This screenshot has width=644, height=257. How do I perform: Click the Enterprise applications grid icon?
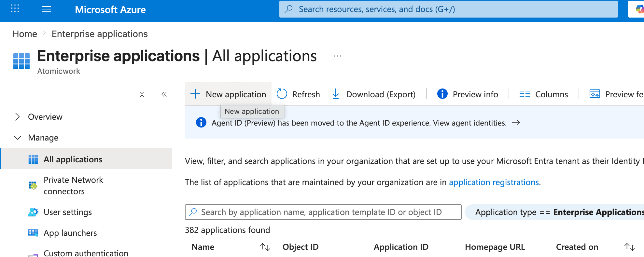tap(21, 61)
